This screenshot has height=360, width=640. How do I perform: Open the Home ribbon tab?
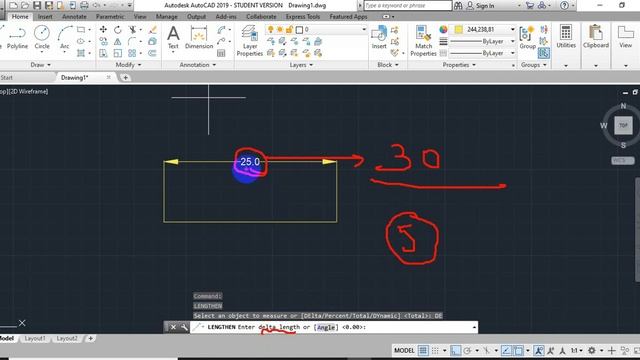pos(20,16)
